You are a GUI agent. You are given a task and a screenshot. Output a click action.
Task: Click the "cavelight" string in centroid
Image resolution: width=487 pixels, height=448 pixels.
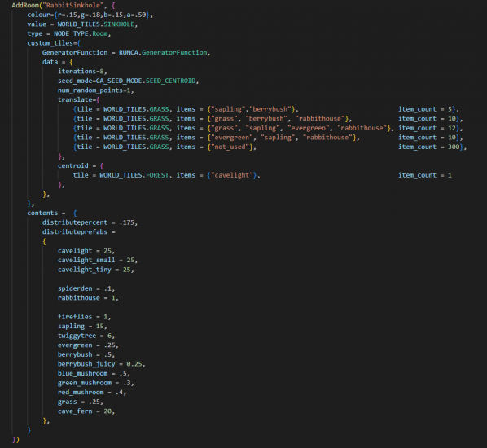pyautogui.click(x=232, y=175)
